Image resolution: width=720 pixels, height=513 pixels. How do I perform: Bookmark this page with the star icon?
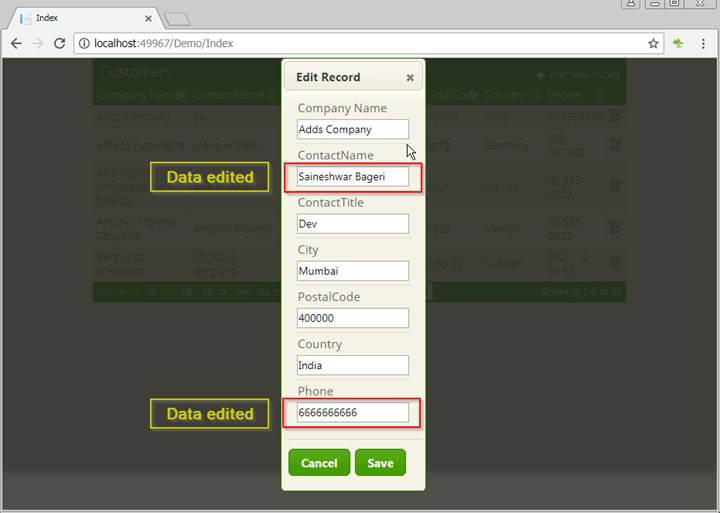point(653,43)
